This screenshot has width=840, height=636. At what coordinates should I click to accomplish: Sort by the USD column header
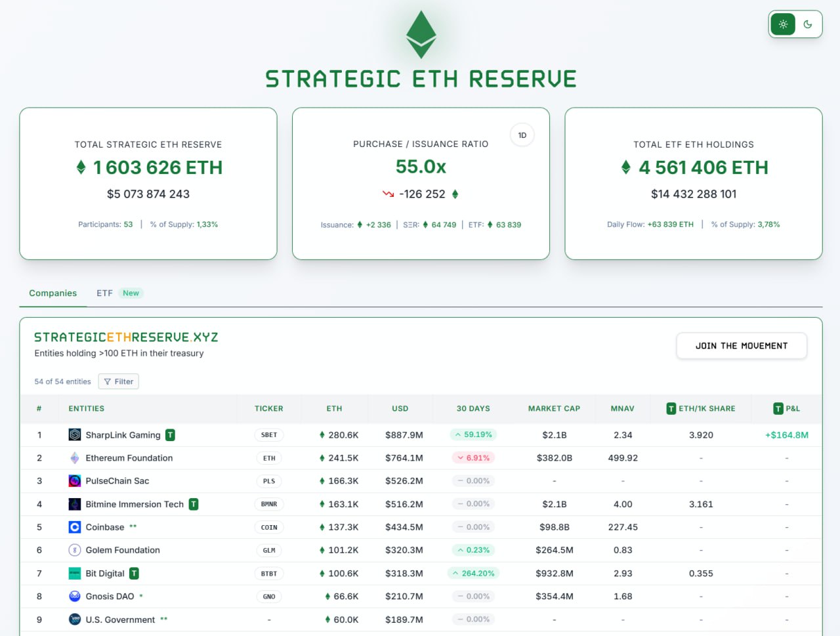point(400,408)
